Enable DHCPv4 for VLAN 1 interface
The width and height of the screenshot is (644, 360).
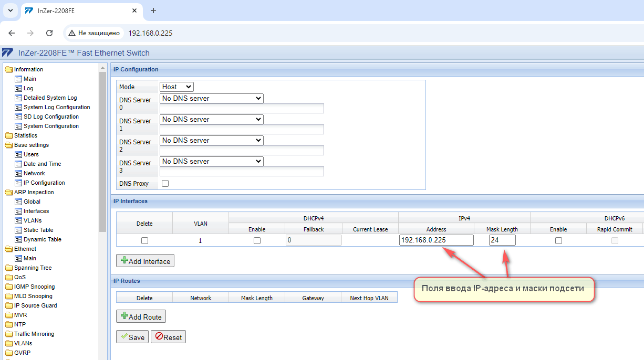[257, 240]
